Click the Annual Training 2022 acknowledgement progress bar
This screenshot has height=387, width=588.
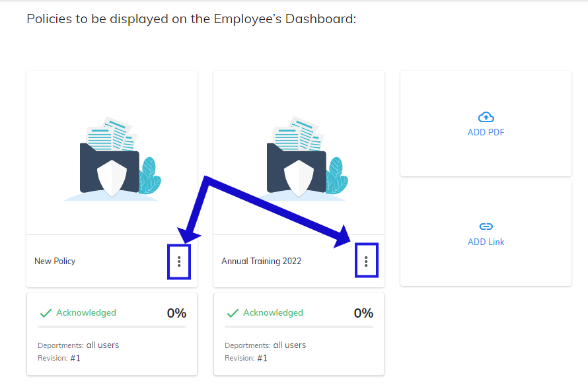[x=299, y=327]
